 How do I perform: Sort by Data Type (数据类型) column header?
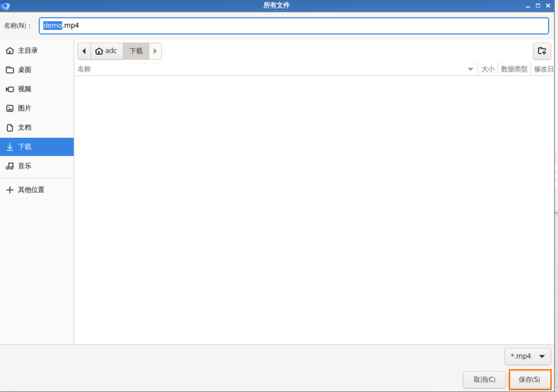tap(514, 69)
